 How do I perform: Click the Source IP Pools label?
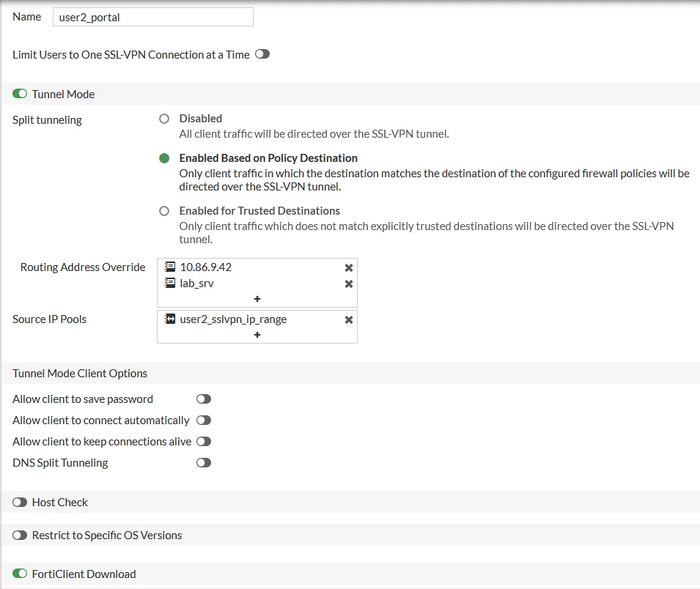click(50, 319)
